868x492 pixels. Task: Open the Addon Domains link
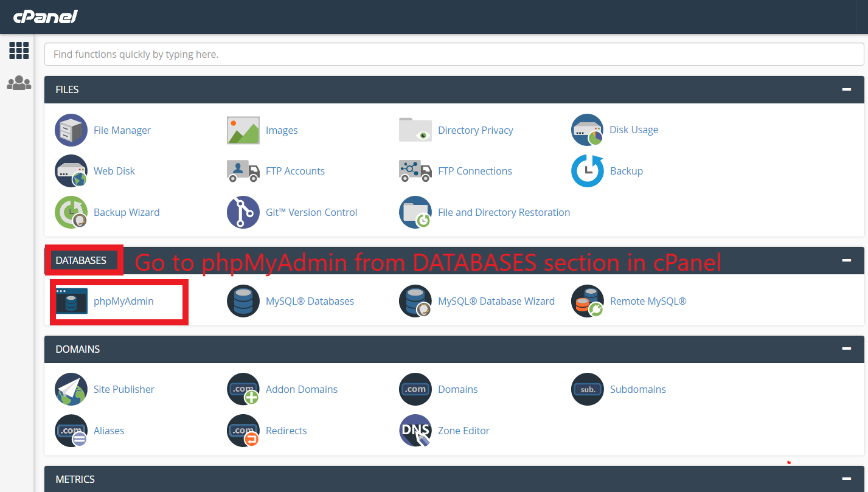pos(302,389)
